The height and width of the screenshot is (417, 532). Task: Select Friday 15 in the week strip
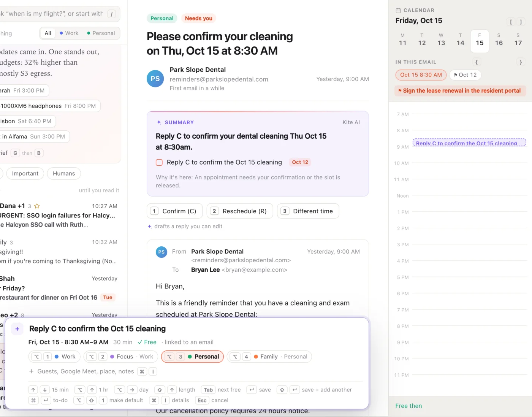(x=480, y=41)
